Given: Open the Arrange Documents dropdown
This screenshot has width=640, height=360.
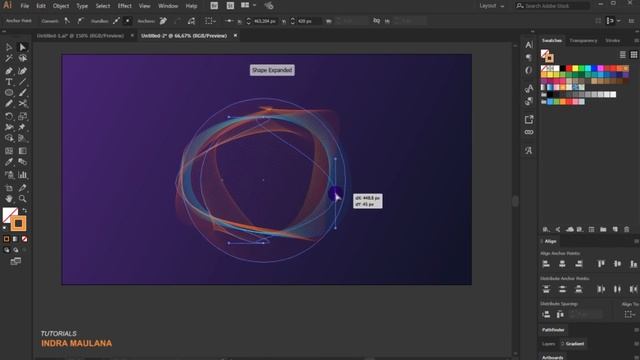Looking at the screenshot, I should [x=248, y=5].
